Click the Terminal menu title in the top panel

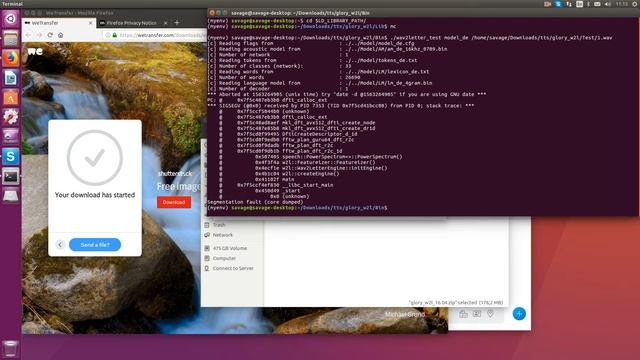[x=12, y=4]
